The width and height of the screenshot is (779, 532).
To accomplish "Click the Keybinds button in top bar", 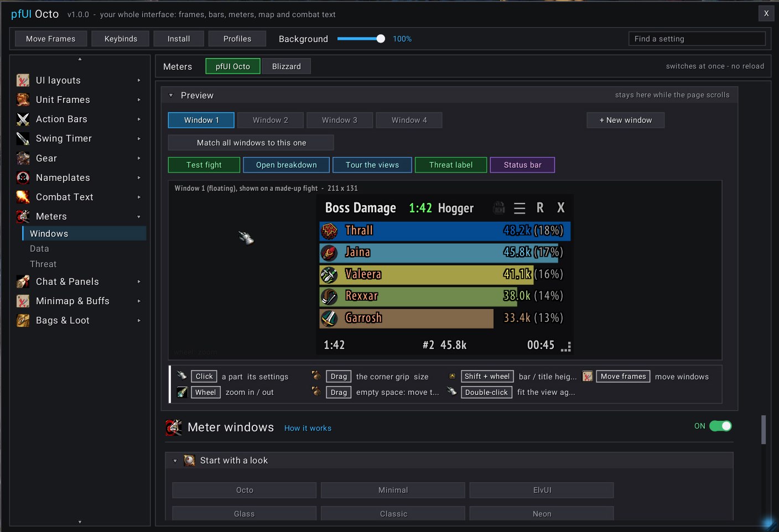I will click(x=121, y=39).
